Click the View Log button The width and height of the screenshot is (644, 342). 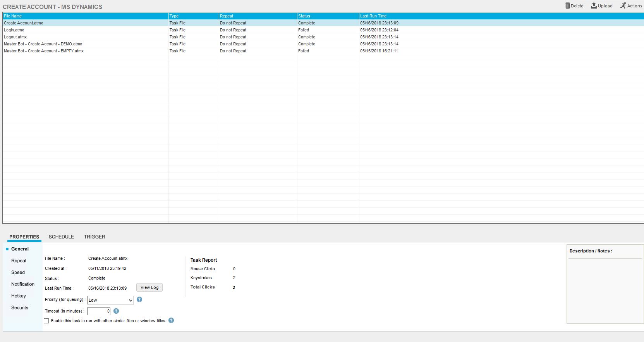[x=149, y=287]
